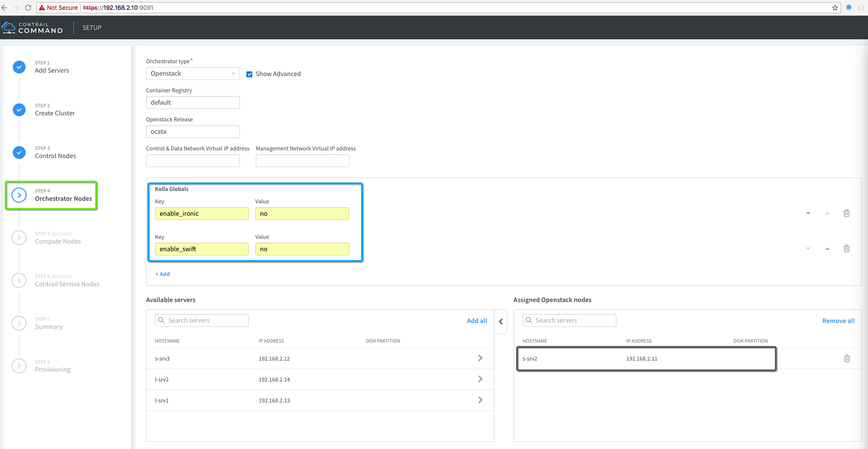Screen dimensions: 868x449
Task: Focus Assigned nodes search box
Action: [569, 320]
